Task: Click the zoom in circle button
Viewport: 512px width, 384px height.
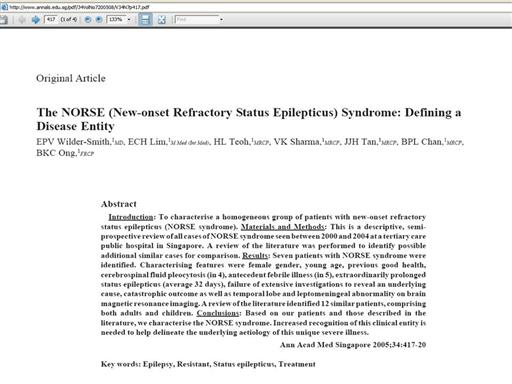Action: 99,20
